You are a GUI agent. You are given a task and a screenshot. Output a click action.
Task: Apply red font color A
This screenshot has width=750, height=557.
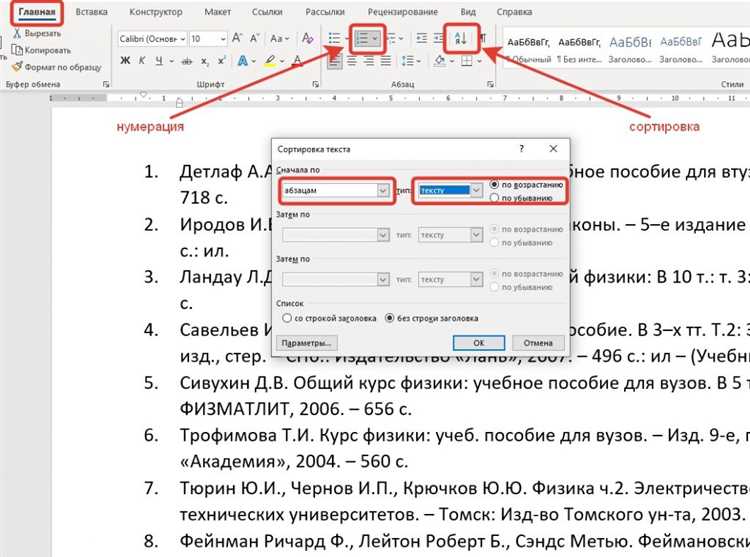point(298,61)
